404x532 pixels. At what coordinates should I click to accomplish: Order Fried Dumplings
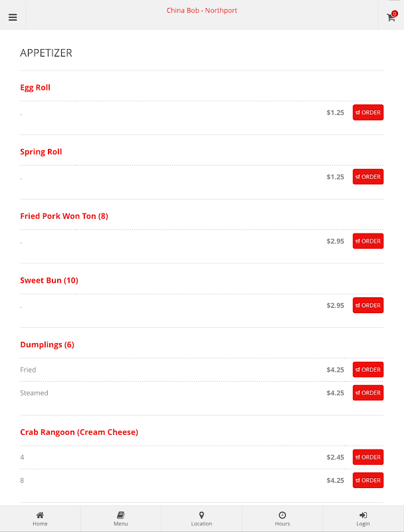tap(368, 370)
